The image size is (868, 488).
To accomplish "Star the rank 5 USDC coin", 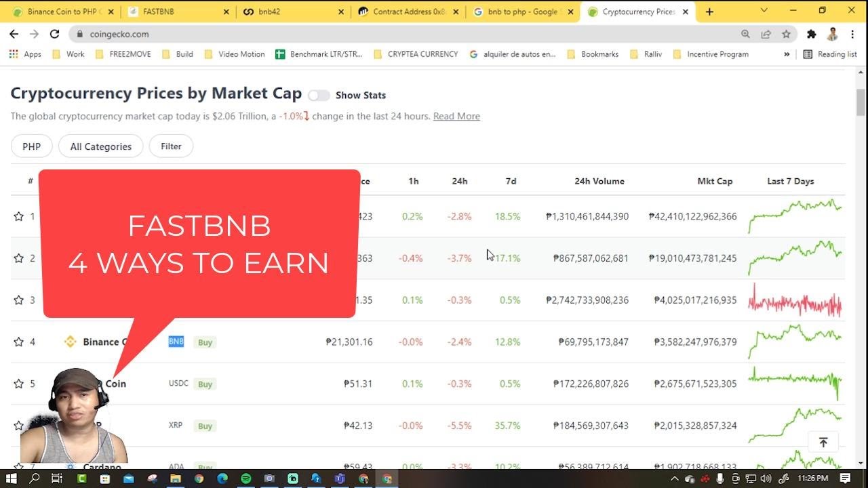I will coord(18,384).
